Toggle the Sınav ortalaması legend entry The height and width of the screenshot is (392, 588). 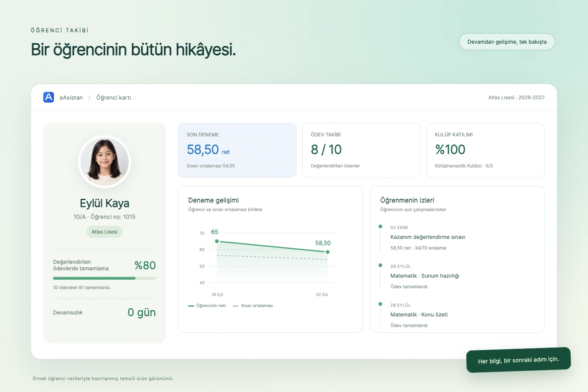(x=253, y=305)
